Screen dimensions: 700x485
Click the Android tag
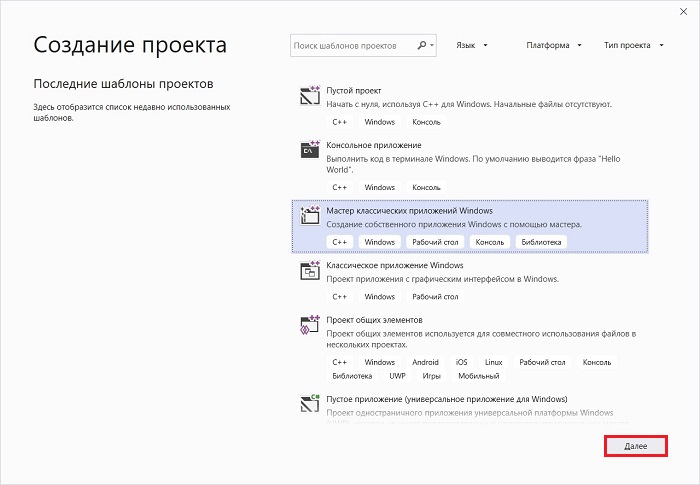[425, 362]
